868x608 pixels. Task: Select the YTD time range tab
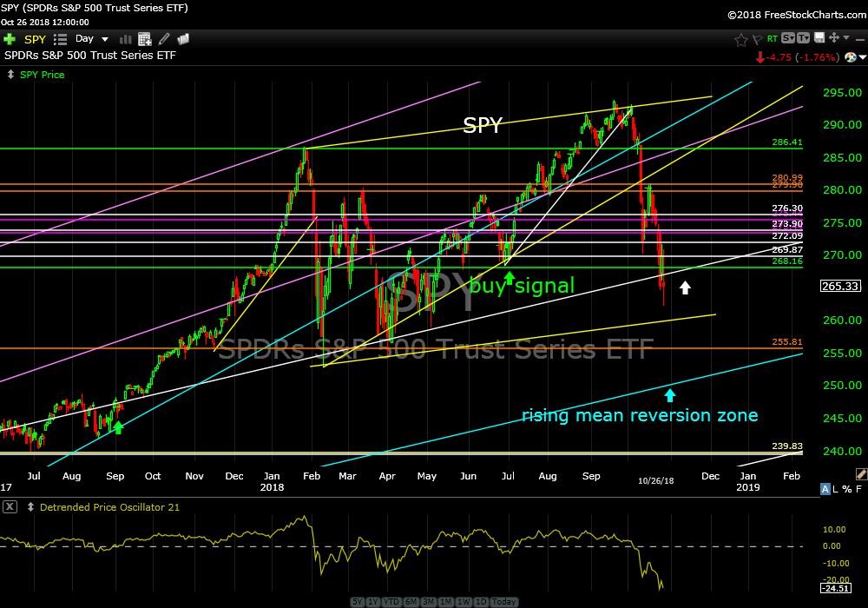[393, 602]
